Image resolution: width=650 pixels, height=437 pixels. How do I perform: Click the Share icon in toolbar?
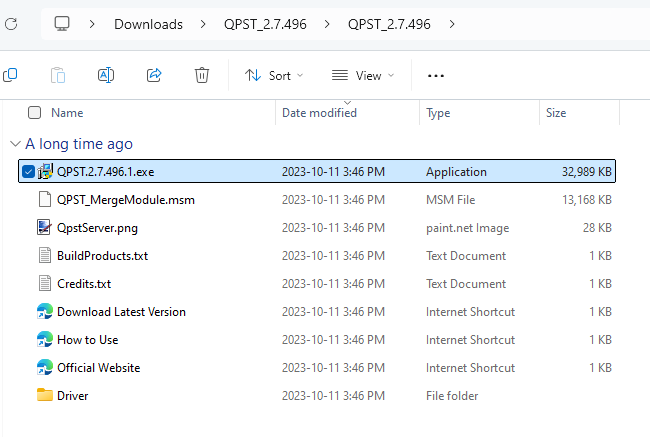point(154,75)
